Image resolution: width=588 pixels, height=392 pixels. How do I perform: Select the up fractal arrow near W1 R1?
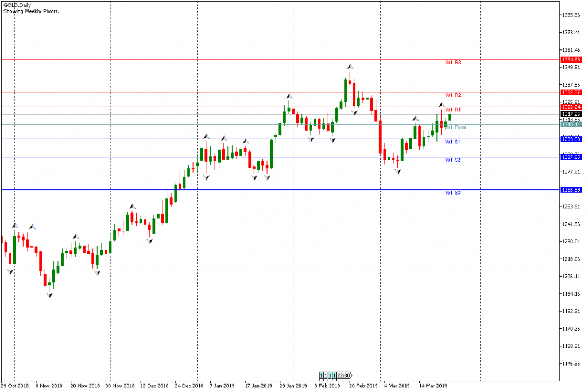(x=442, y=104)
